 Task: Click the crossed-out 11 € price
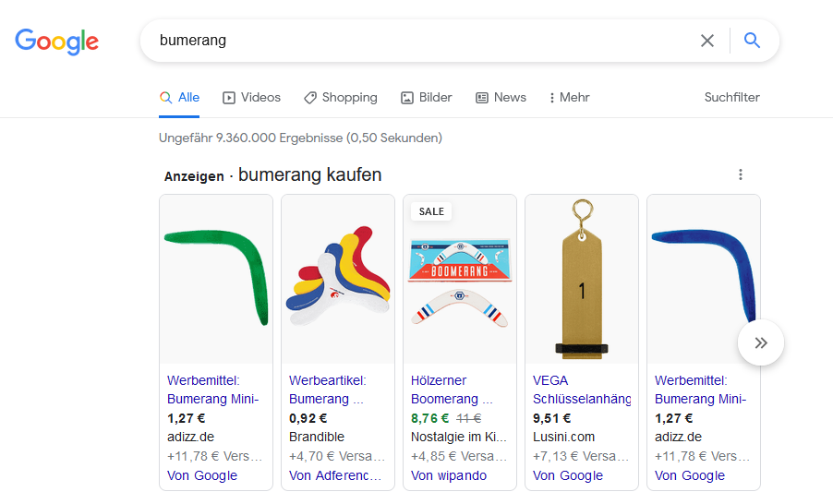pyautogui.click(x=468, y=418)
